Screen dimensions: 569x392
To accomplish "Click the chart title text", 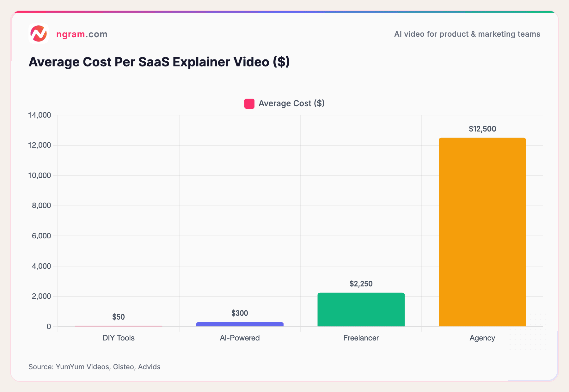I will tap(159, 62).
